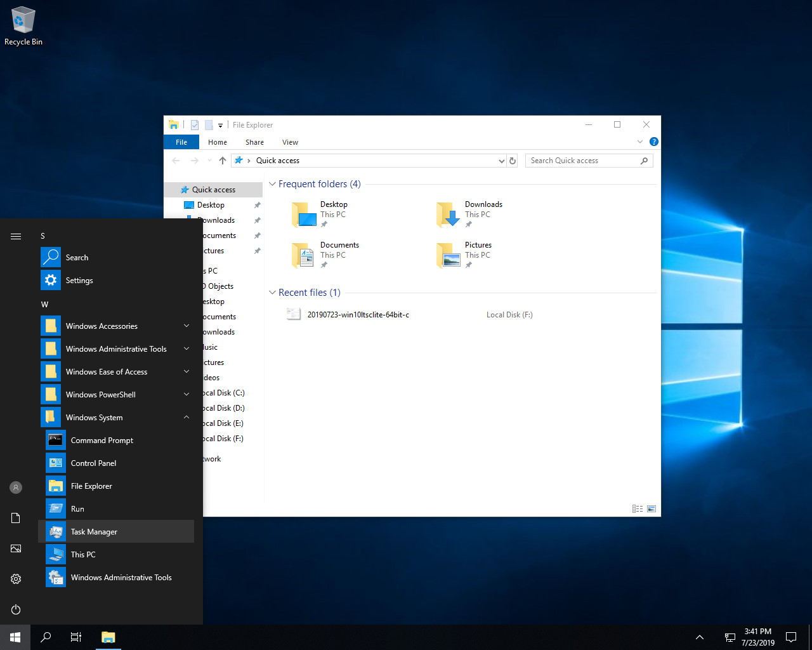Expand Windows Accessories folder
Viewport: 812px width, 650px height.
pyautogui.click(x=116, y=326)
